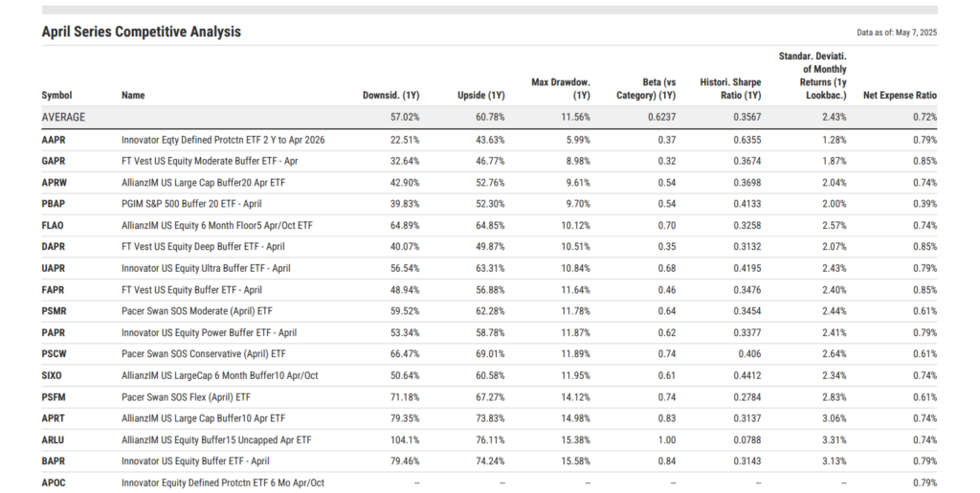980x493 pixels.
Task: Click the April Series Competitive Analysis title
Action: tap(142, 32)
